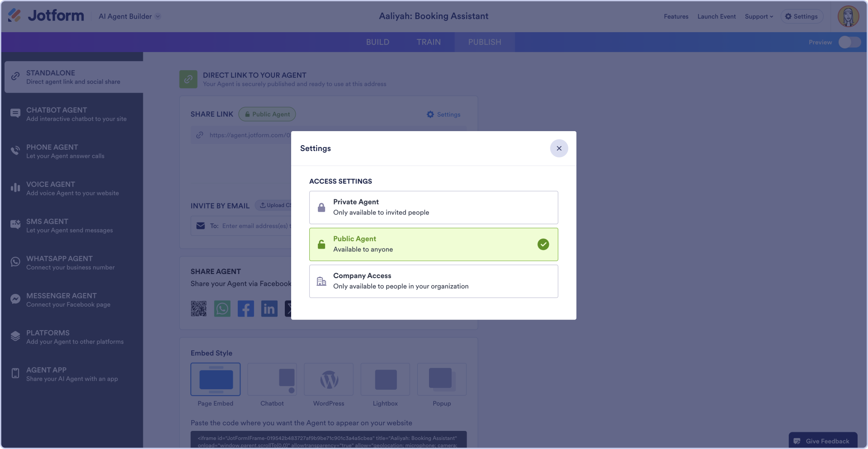Share agent on Facebook icon
This screenshot has height=449, width=868.
[x=245, y=309]
